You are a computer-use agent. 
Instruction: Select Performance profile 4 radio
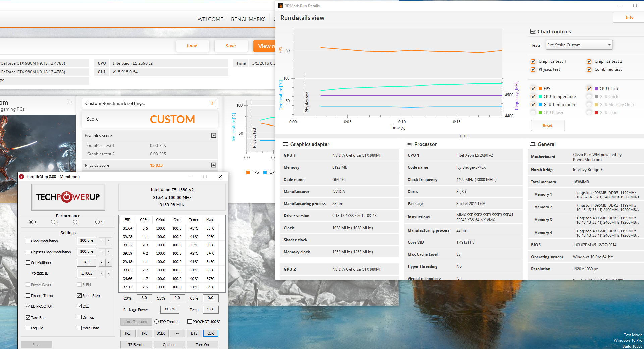point(97,222)
